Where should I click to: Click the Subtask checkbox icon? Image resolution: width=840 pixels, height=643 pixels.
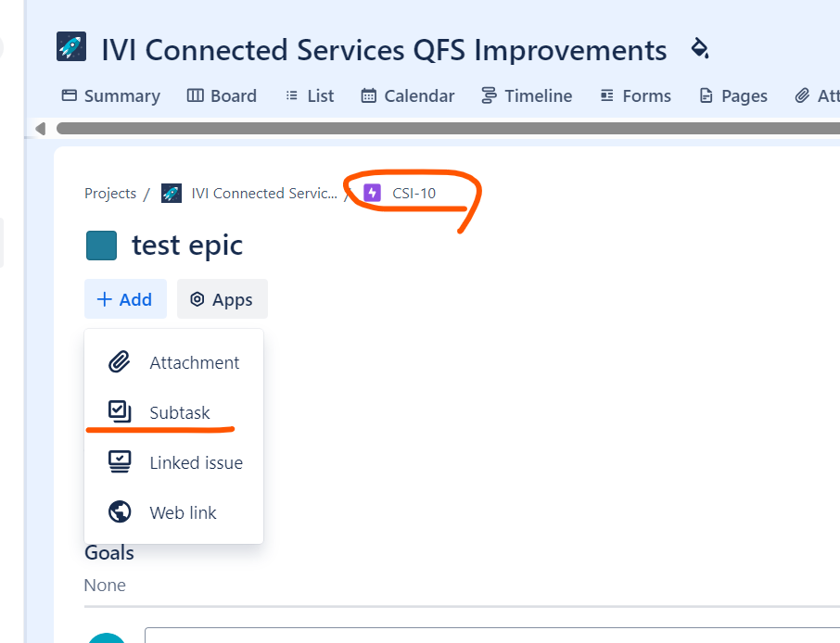tap(120, 411)
